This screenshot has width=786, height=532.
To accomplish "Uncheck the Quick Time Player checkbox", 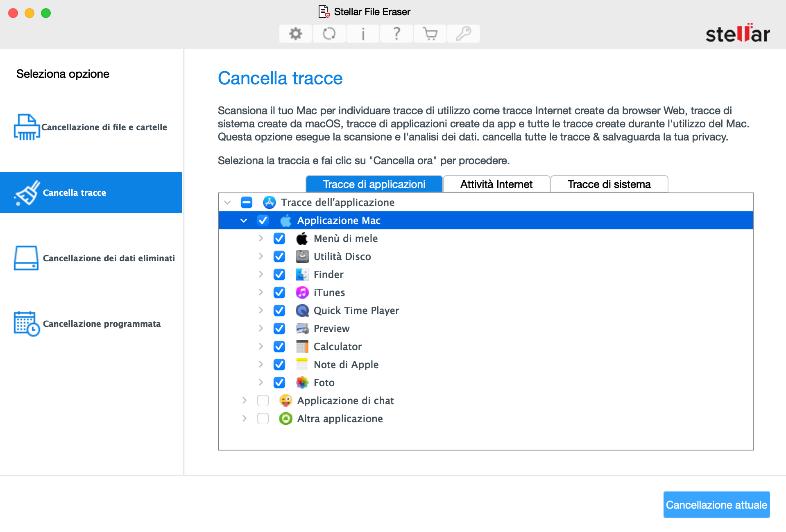I will [279, 310].
